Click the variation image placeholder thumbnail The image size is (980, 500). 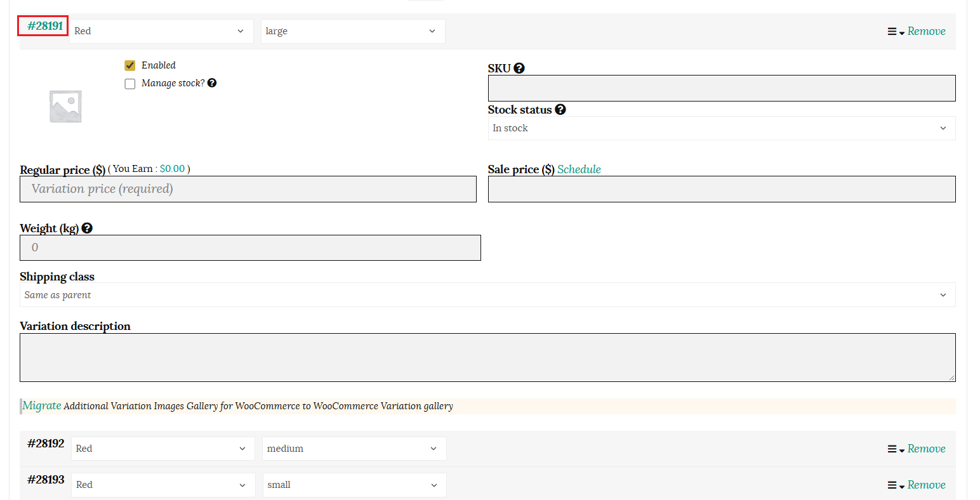point(65,106)
